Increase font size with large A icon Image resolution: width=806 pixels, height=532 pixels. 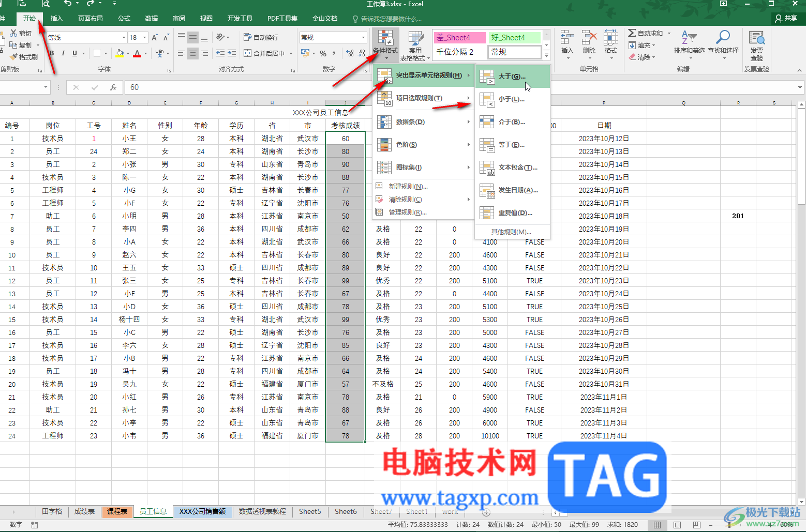(155, 37)
